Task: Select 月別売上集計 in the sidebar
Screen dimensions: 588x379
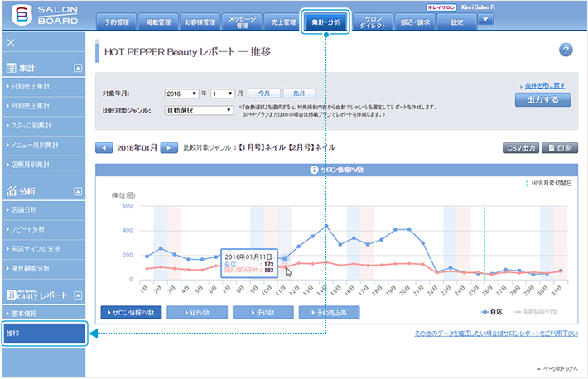Action: (x=43, y=106)
